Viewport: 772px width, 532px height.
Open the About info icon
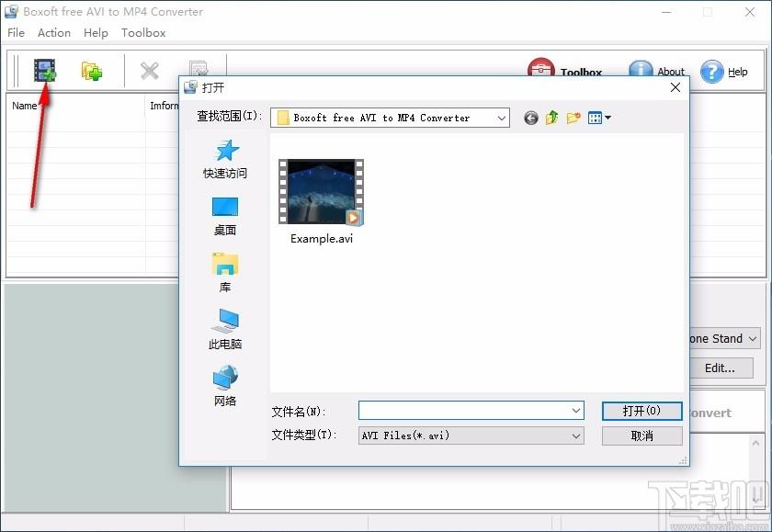[x=641, y=72]
